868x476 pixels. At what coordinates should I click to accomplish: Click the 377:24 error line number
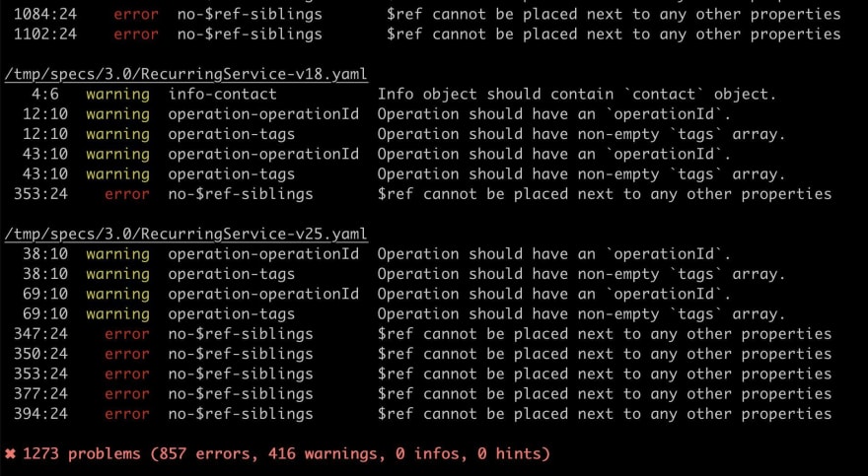pos(40,393)
